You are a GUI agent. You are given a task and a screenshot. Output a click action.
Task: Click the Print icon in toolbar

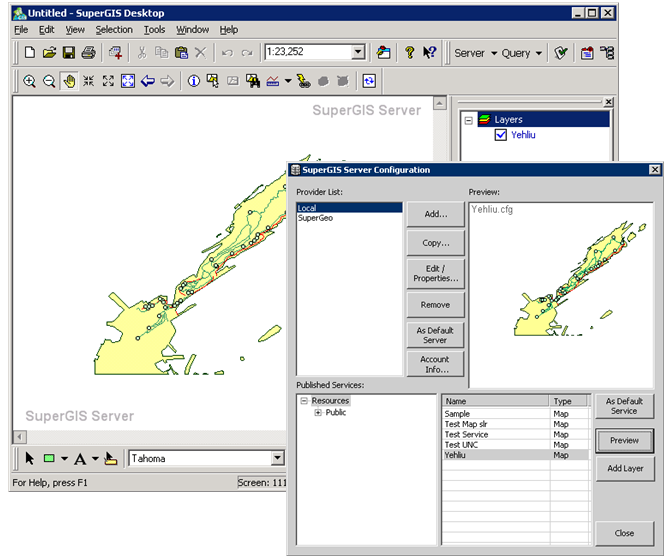pyautogui.click(x=89, y=53)
